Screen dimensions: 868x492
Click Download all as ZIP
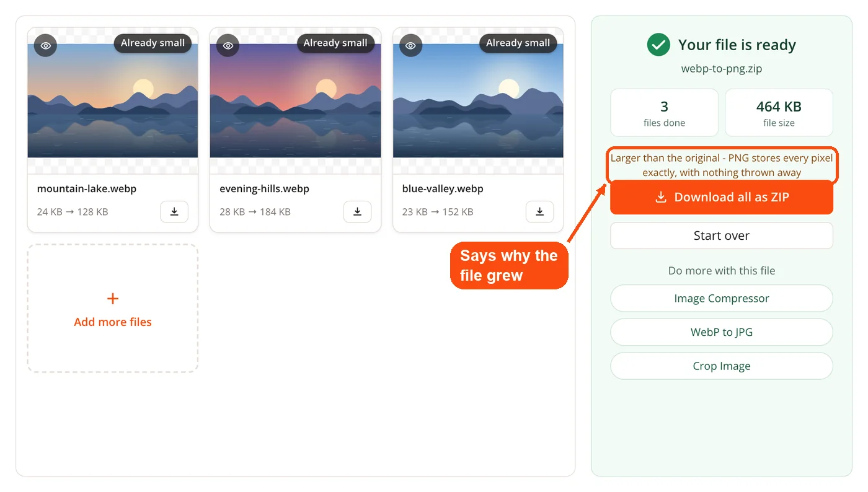coord(722,197)
